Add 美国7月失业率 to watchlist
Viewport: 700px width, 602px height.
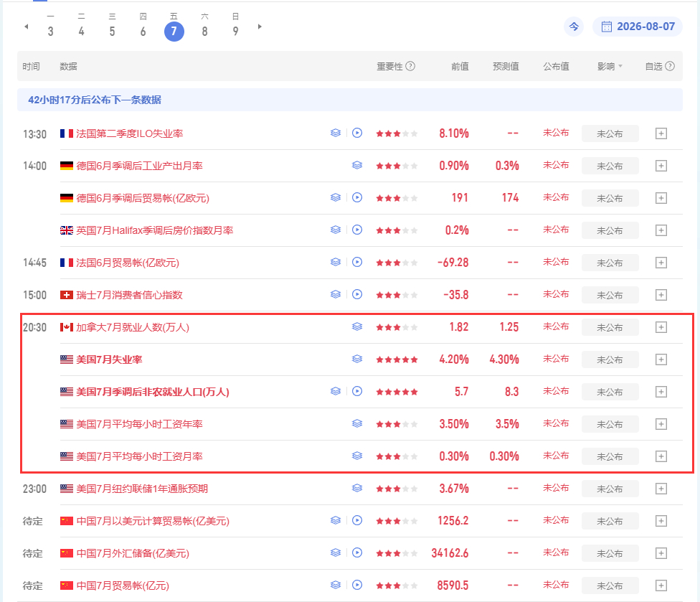click(x=661, y=359)
